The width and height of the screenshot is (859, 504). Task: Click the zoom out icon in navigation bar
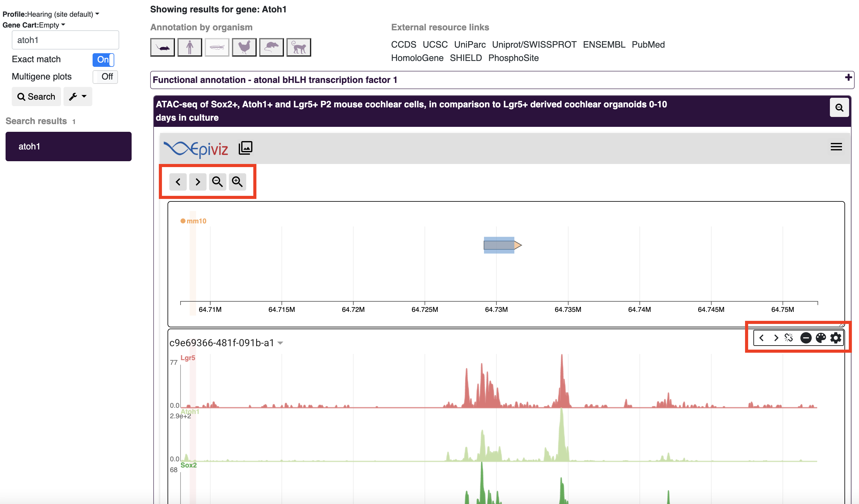(217, 181)
